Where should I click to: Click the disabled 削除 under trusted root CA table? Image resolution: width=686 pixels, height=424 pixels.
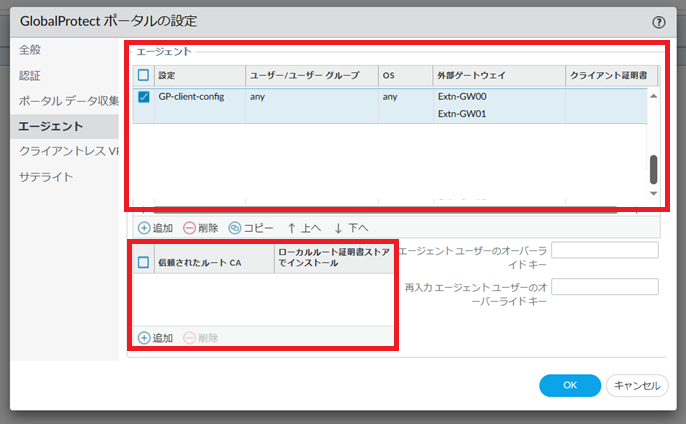point(201,338)
